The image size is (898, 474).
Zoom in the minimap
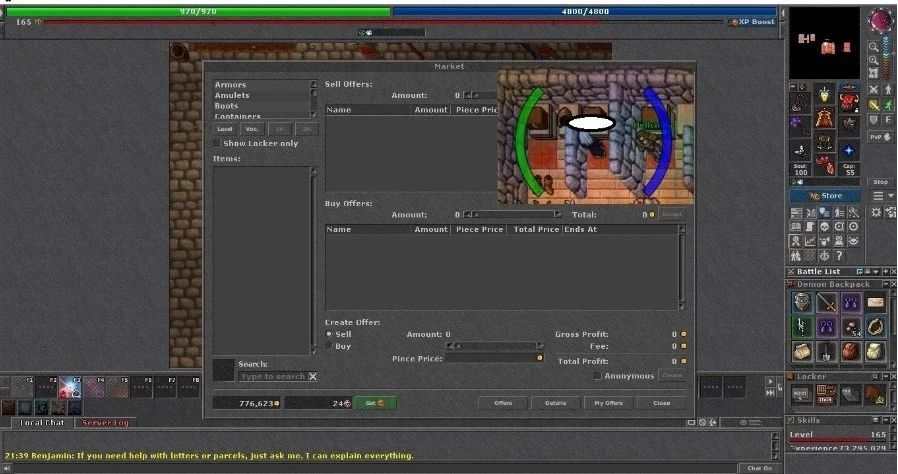tap(873, 60)
